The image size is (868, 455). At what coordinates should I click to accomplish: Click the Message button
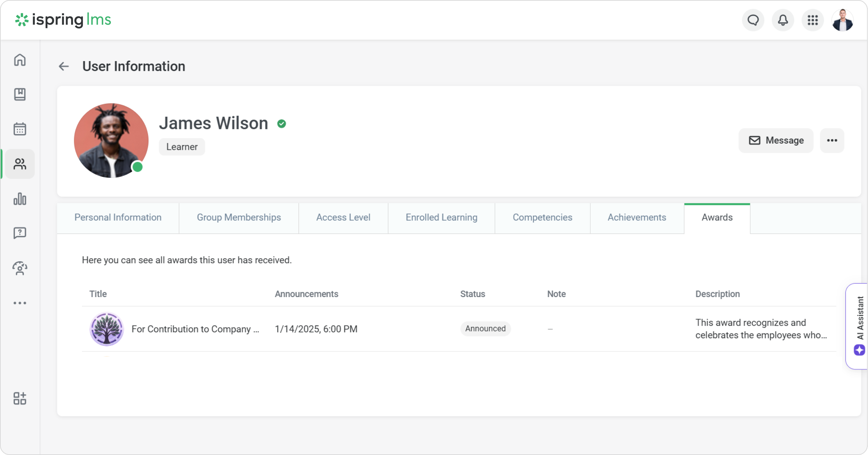pos(776,140)
